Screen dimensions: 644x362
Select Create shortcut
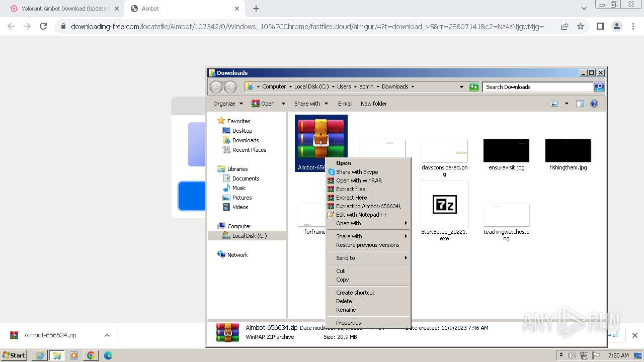coord(368,293)
